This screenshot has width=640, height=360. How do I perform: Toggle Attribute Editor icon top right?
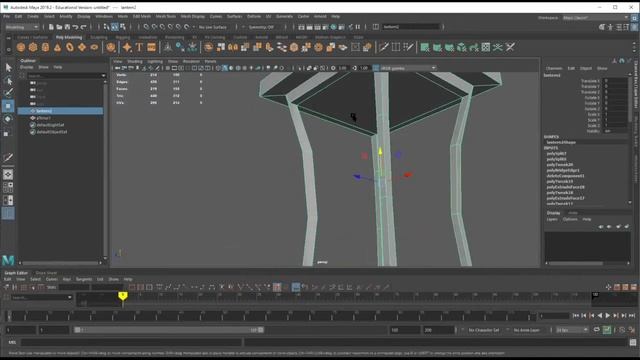point(618,27)
